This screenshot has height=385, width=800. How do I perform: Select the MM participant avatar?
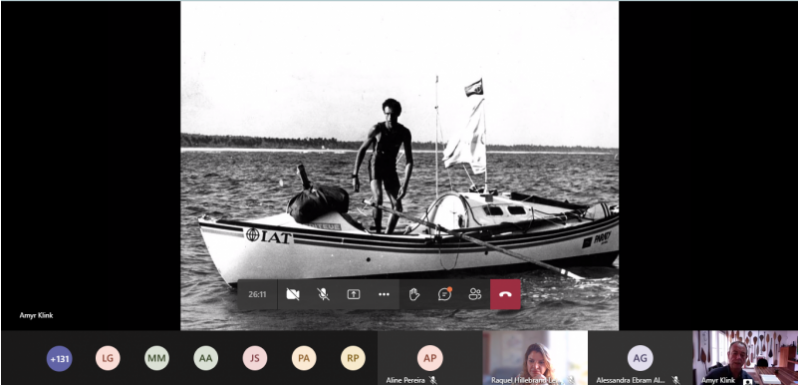[x=157, y=358]
